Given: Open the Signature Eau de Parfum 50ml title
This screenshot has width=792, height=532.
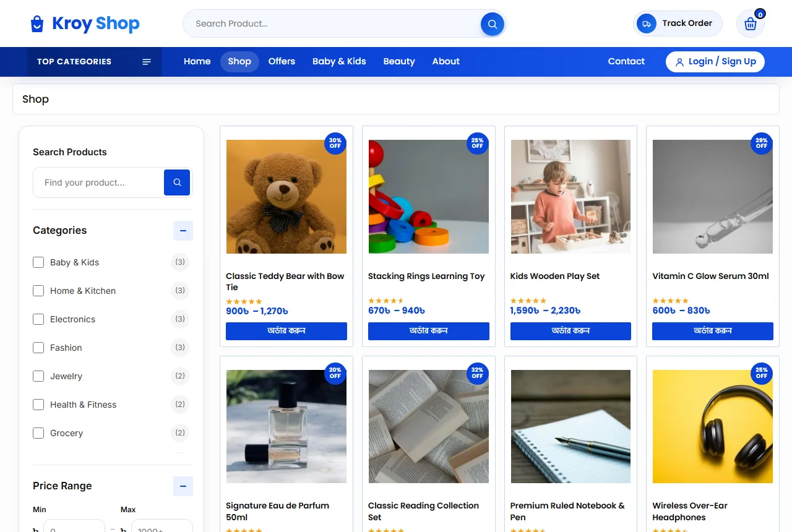Looking at the screenshot, I should 277,512.
